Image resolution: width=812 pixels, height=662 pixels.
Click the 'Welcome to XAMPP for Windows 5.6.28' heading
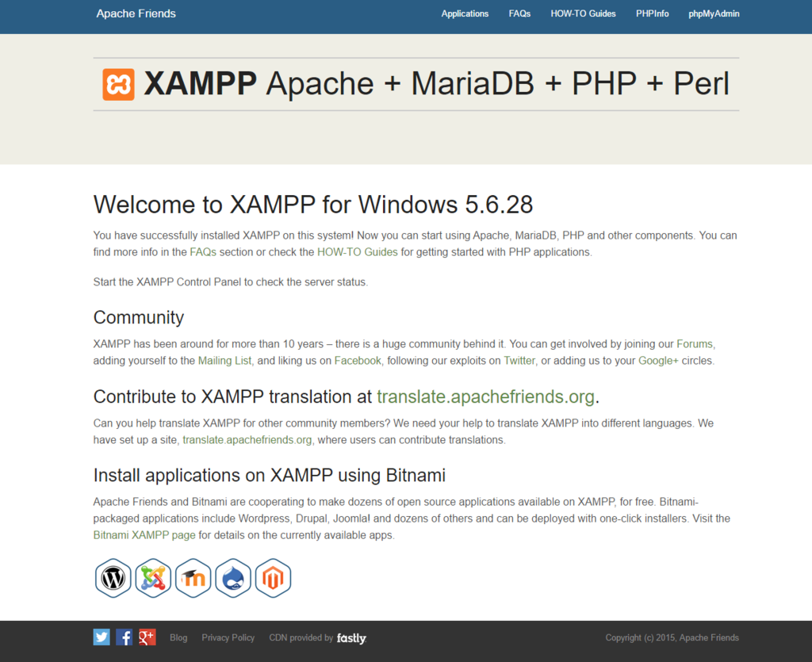[313, 205]
